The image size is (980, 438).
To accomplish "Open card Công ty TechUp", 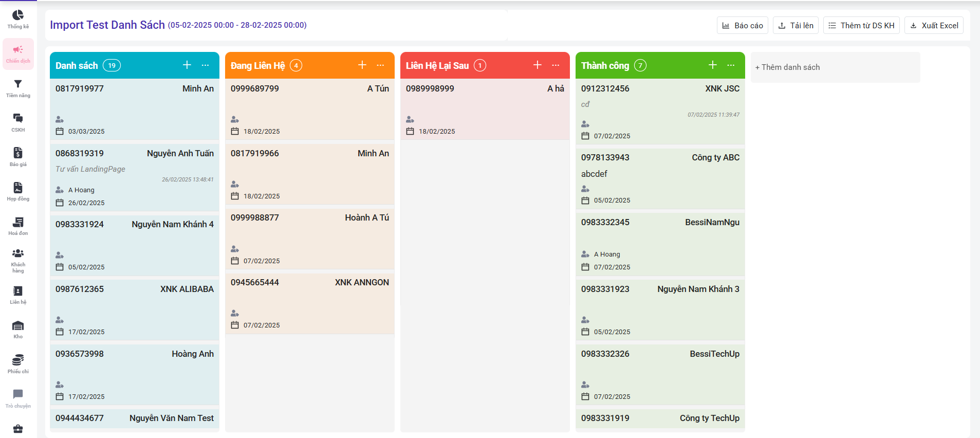I will pyautogui.click(x=660, y=418).
